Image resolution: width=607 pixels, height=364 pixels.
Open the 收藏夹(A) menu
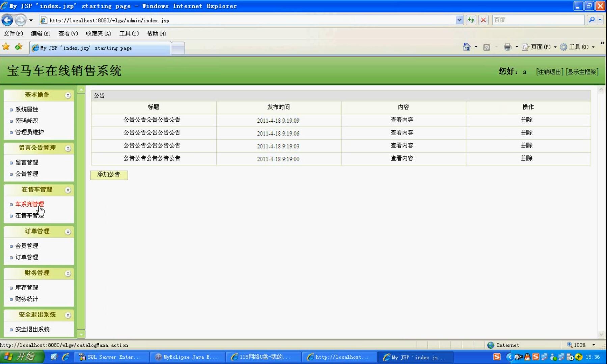(99, 33)
